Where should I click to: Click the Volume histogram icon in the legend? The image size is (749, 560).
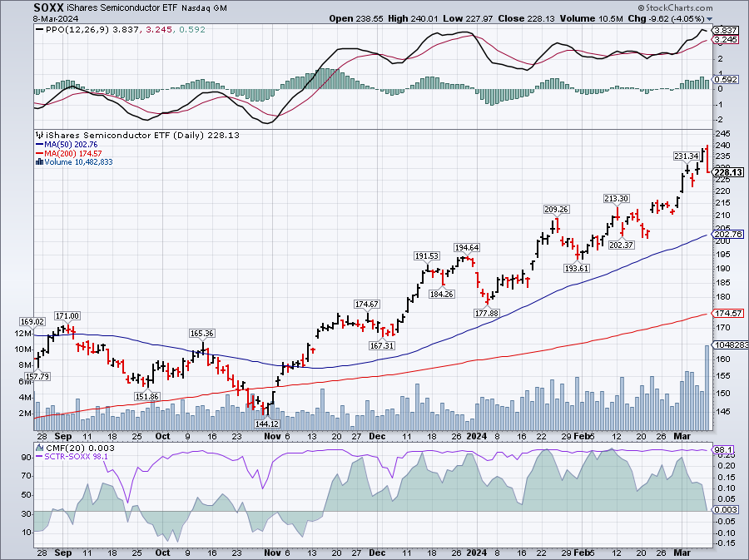click(37, 162)
